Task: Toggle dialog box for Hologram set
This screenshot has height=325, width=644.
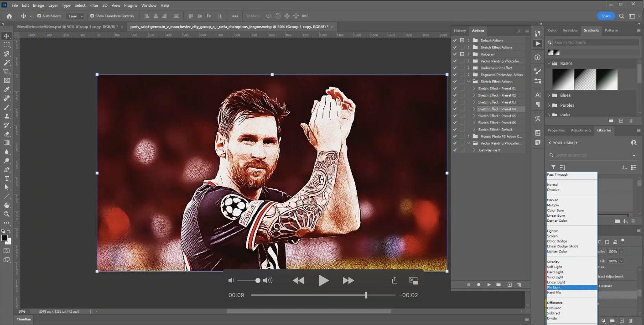Action: 462,54
